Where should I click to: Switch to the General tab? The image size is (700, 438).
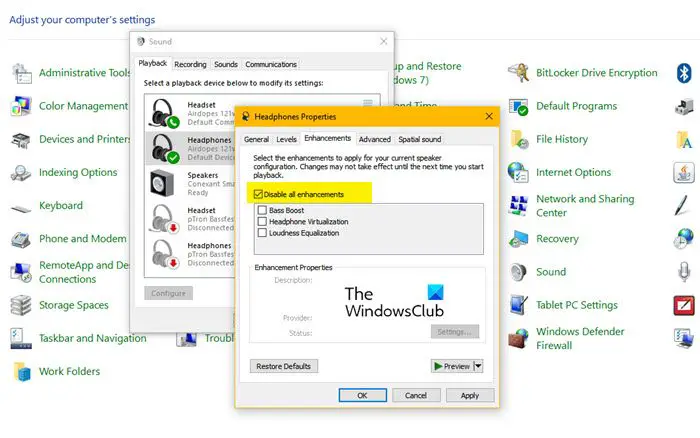point(256,139)
